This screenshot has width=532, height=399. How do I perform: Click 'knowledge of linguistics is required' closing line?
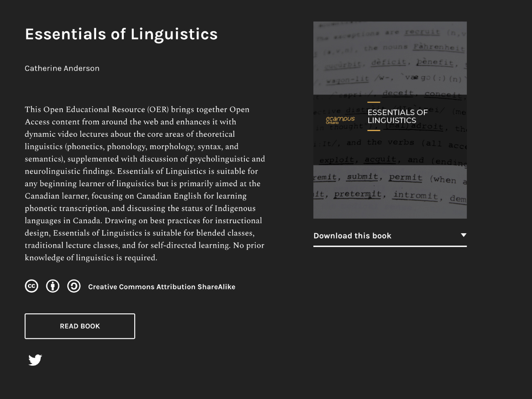(91, 258)
